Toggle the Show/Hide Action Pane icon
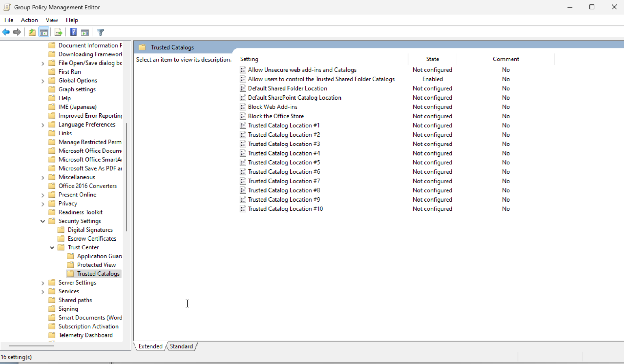This screenshot has height=364, width=624. [85, 32]
